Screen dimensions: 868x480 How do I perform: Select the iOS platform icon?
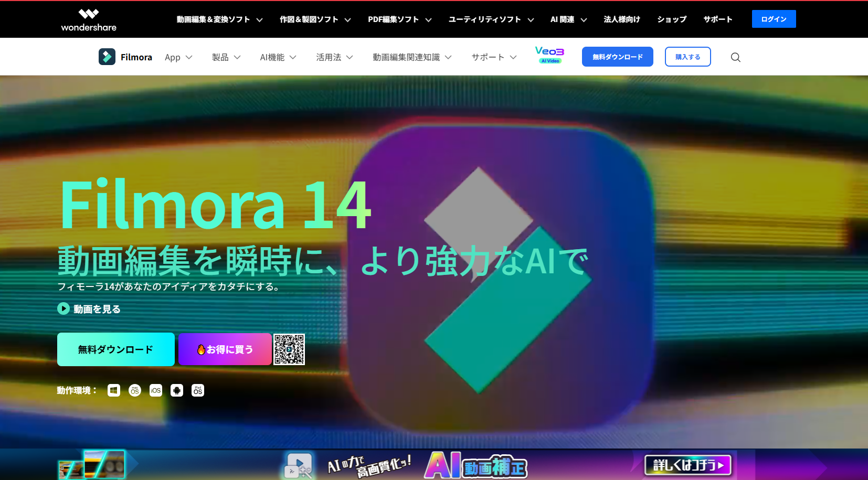pyautogui.click(x=156, y=390)
